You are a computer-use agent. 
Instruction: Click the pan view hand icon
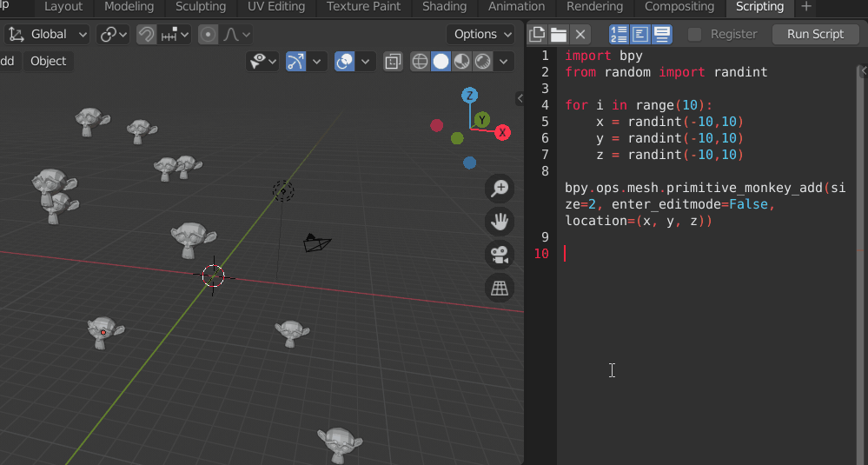[x=500, y=222]
